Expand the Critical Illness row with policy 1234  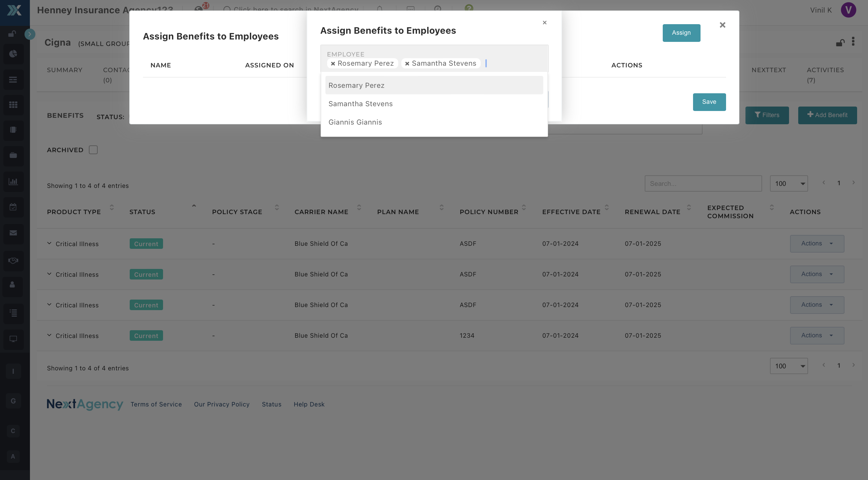[49, 335]
